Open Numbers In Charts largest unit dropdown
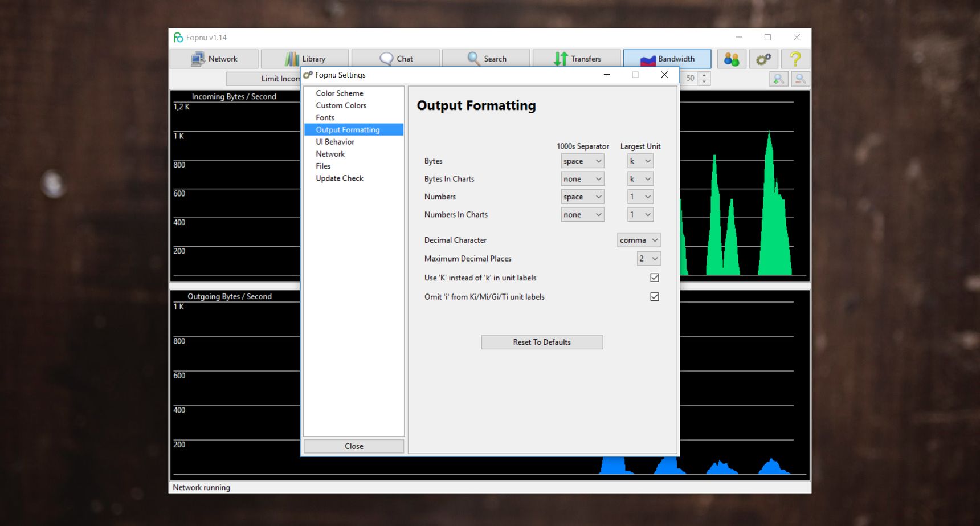The image size is (980, 526). pyautogui.click(x=640, y=214)
